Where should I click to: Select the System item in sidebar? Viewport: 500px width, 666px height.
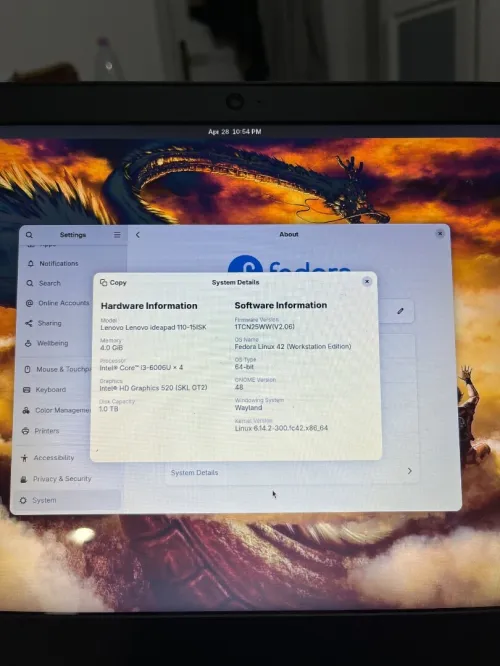pyautogui.click(x=68, y=500)
